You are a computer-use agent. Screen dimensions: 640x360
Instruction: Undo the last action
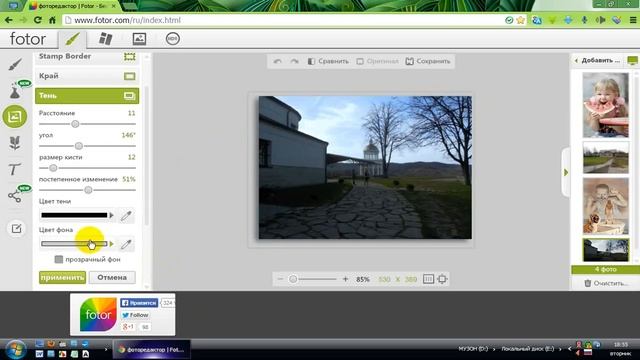278,61
